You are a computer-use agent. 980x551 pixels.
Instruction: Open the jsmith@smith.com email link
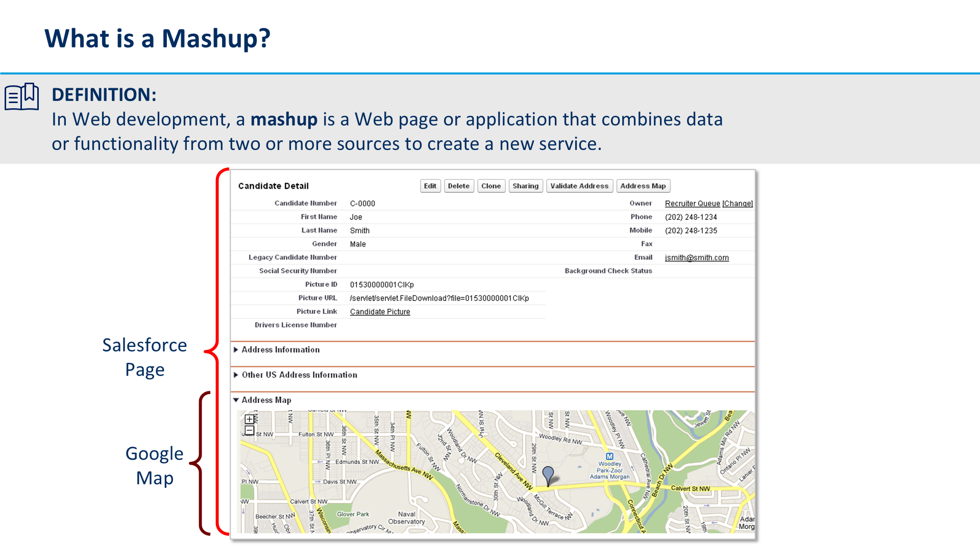[x=697, y=258]
